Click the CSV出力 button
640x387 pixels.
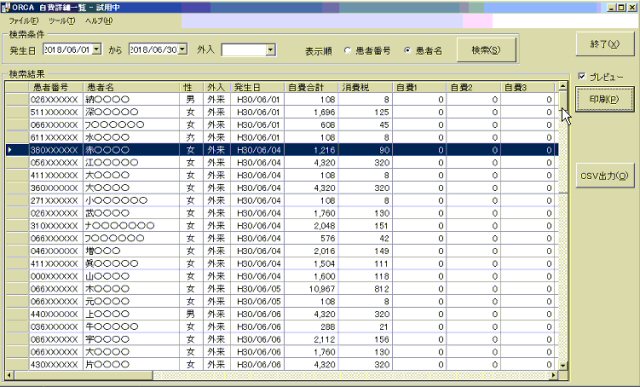[x=605, y=176]
